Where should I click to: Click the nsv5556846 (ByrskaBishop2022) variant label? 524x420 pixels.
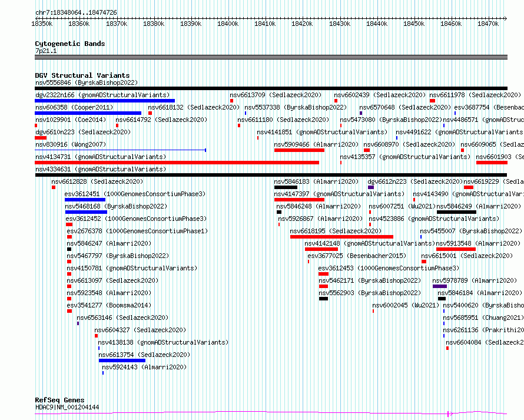click(87, 82)
